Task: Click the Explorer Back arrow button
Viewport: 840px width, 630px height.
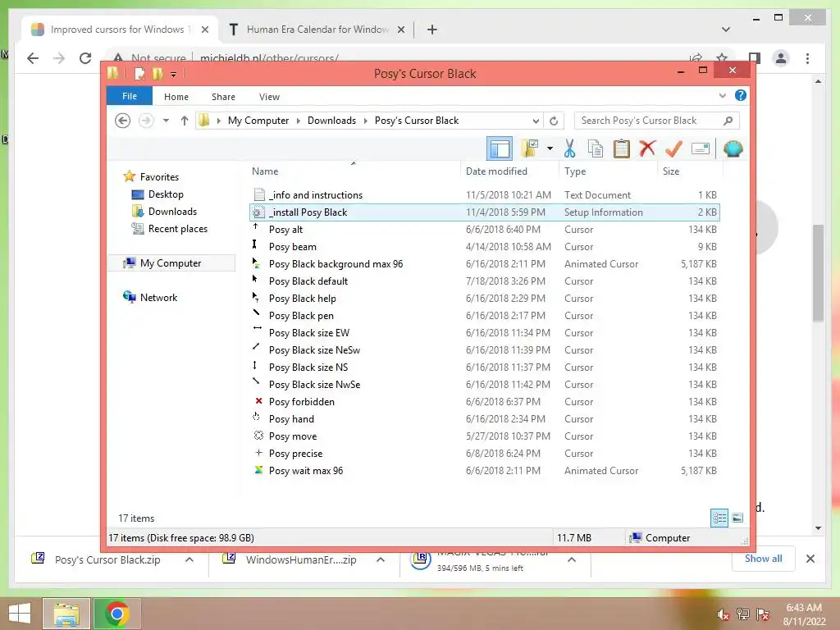Action: [123, 121]
